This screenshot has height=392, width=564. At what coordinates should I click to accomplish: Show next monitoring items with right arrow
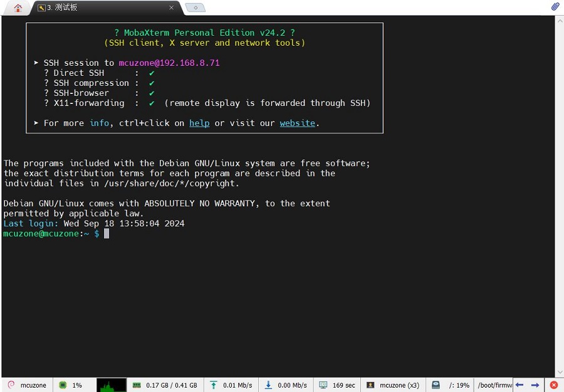pyautogui.click(x=535, y=385)
